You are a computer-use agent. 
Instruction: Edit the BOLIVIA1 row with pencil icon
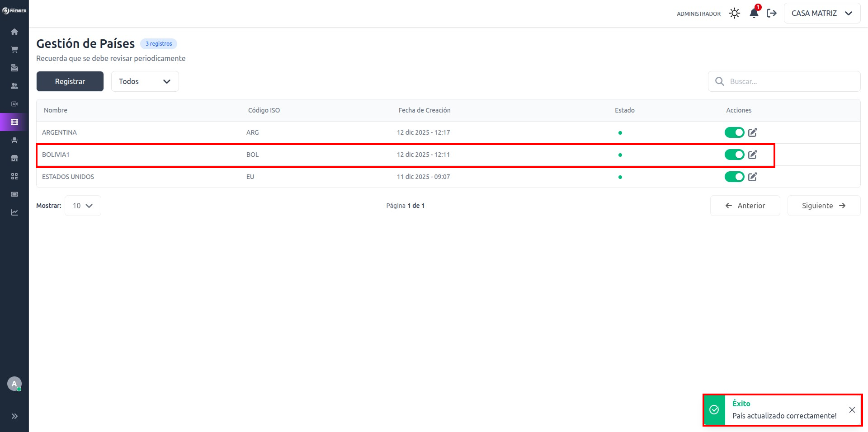pyautogui.click(x=752, y=155)
